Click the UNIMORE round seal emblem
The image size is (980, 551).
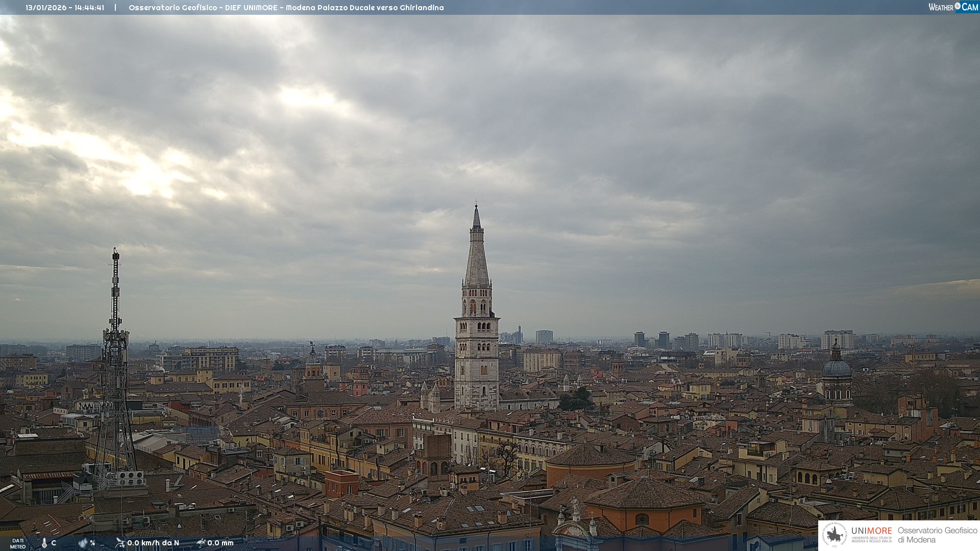point(835,535)
